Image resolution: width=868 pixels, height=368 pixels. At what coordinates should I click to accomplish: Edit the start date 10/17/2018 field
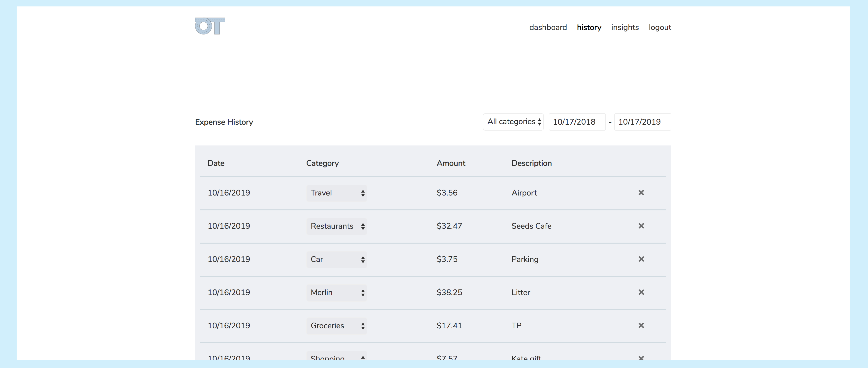coord(577,122)
